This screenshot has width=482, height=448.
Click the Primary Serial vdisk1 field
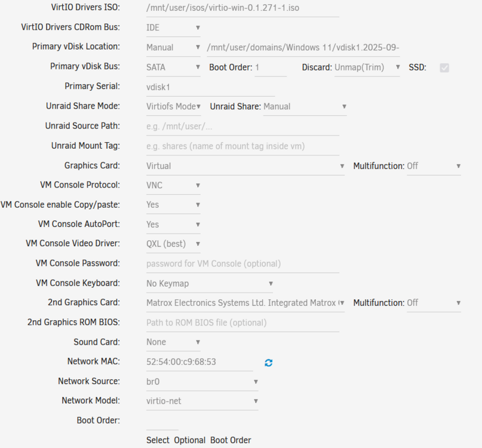tap(211, 87)
